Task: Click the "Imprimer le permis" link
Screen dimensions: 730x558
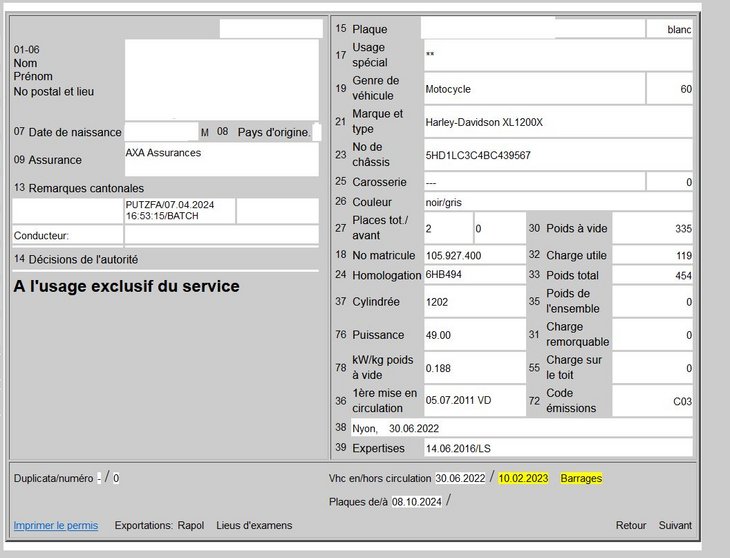Action: coord(55,525)
